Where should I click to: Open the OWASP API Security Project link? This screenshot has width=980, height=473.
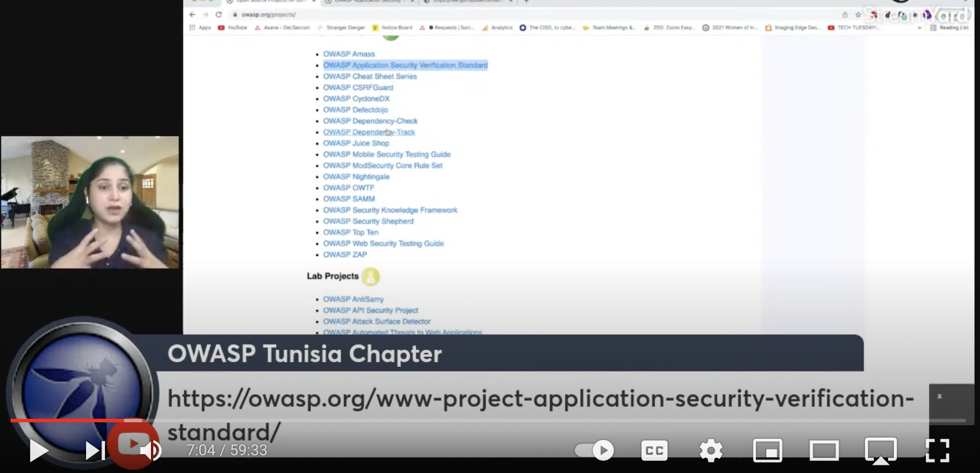371,311
